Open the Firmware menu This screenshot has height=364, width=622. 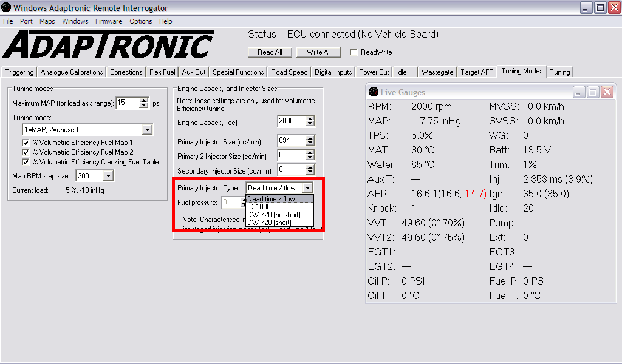tap(108, 21)
